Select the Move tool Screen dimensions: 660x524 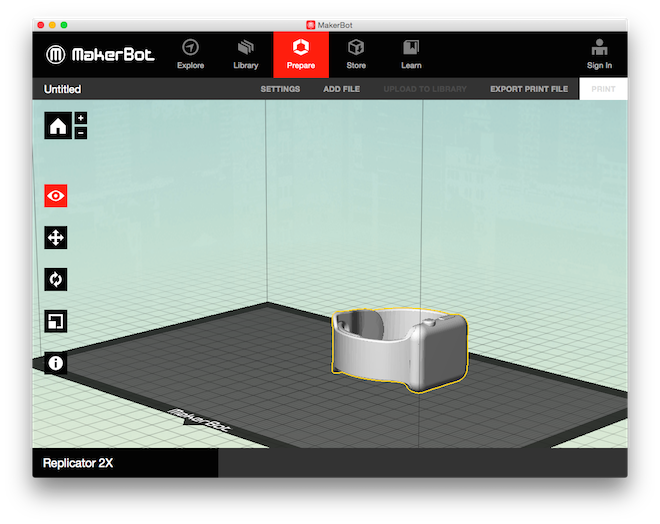pos(56,238)
